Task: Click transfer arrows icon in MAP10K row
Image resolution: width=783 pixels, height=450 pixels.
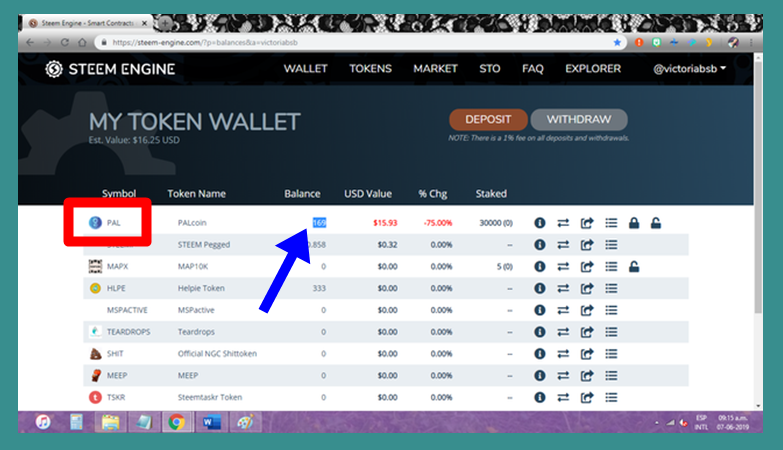Action: pyautogui.click(x=563, y=266)
